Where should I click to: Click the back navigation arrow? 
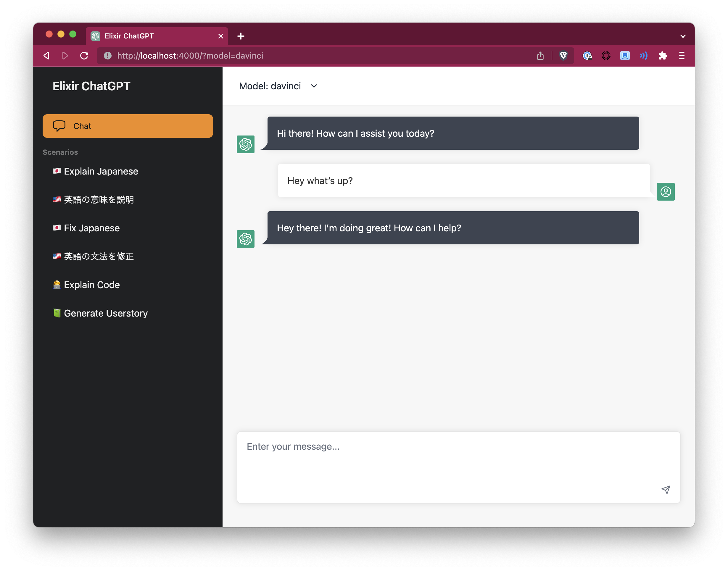(x=47, y=56)
